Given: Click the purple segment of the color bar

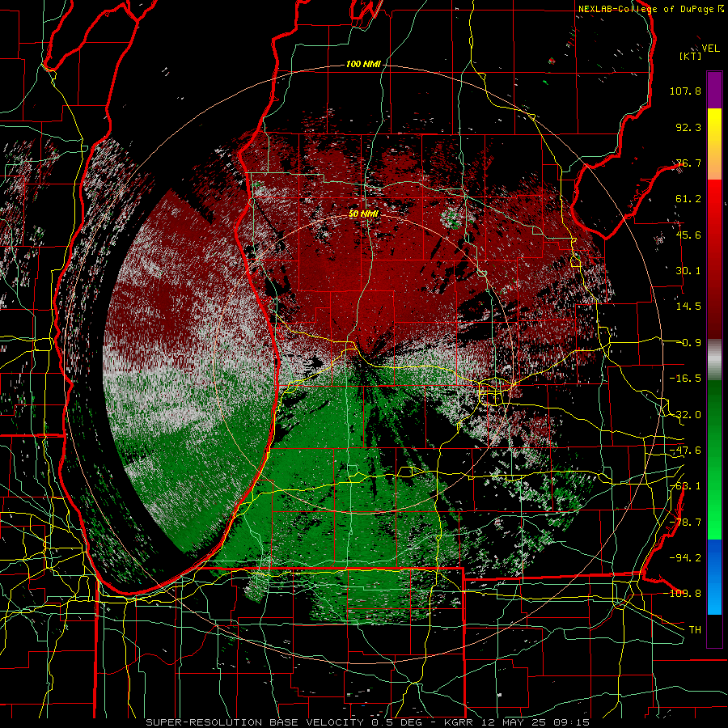Looking at the screenshot, I should coord(714,90).
